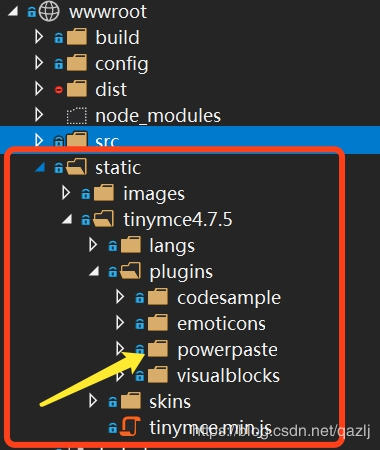Screen dimensions: 380x450
Task: Click the open static folder icon
Action: 77,166
